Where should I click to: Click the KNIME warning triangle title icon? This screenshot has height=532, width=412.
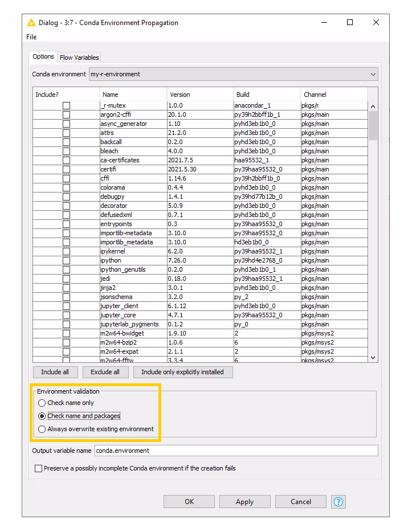[x=31, y=23]
